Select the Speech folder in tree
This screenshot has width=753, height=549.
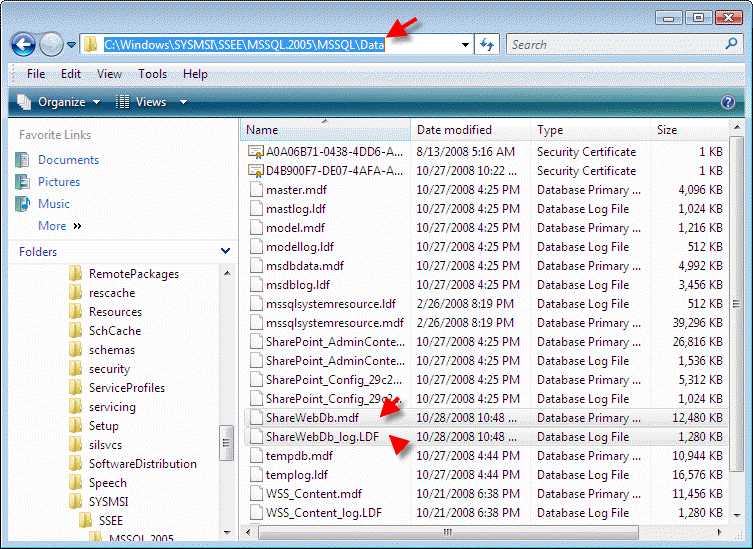click(108, 483)
